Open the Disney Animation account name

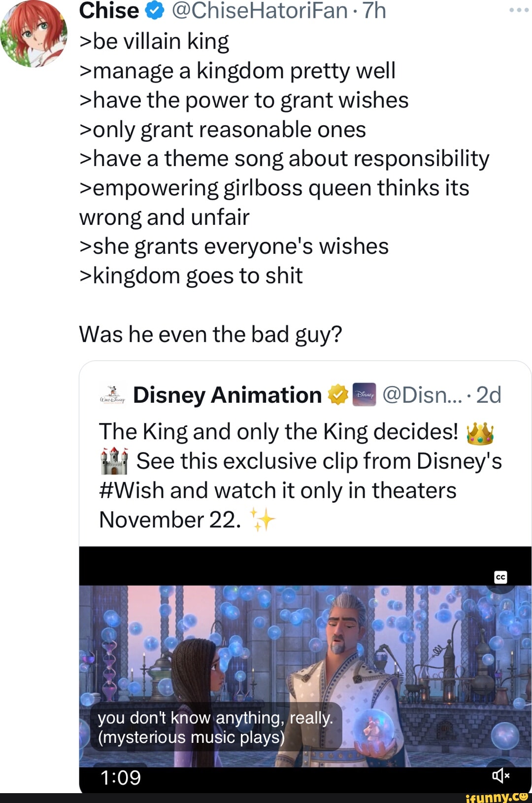[227, 395]
